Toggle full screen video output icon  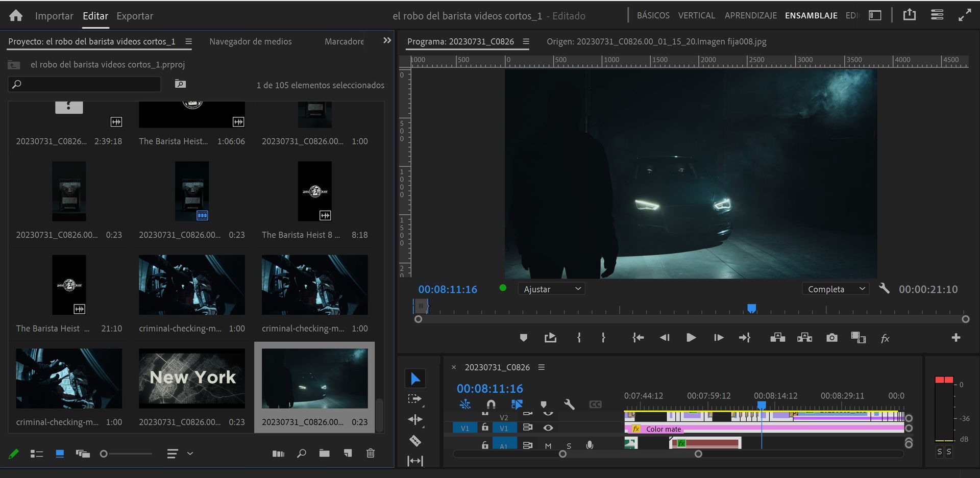tap(964, 15)
